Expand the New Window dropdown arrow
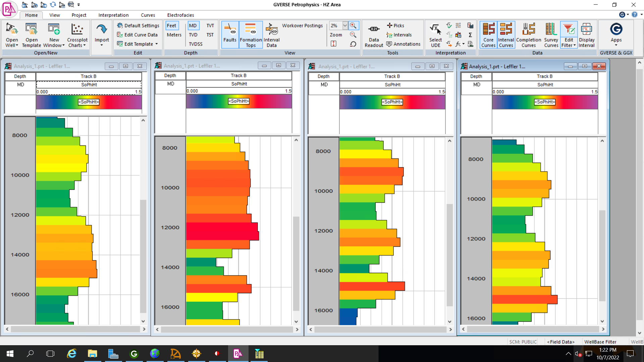This screenshot has height=362, width=644. point(63,45)
